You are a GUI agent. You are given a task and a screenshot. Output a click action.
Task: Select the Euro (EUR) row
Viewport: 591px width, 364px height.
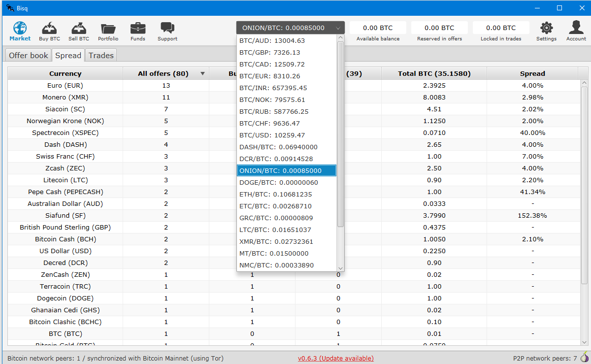point(294,85)
